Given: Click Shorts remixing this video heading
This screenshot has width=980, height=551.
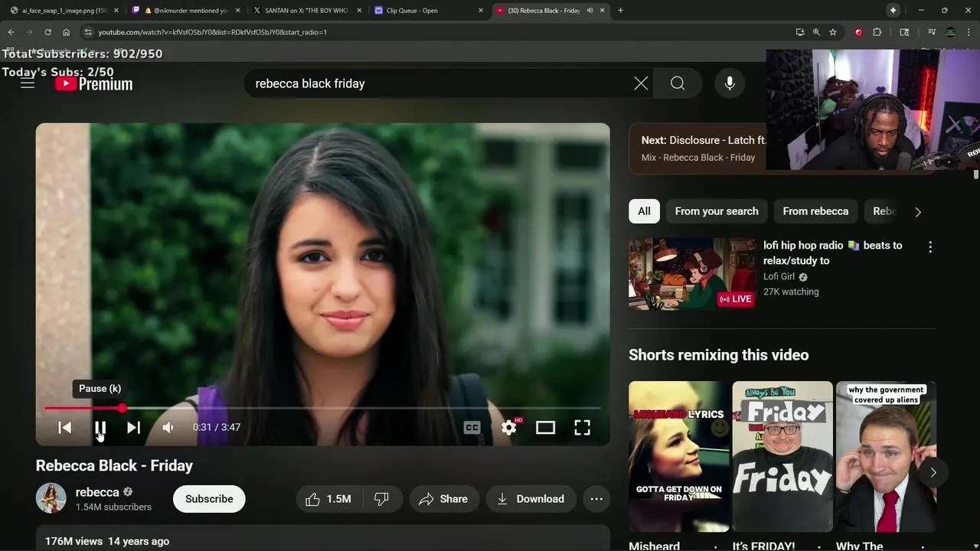Looking at the screenshot, I should click(718, 355).
